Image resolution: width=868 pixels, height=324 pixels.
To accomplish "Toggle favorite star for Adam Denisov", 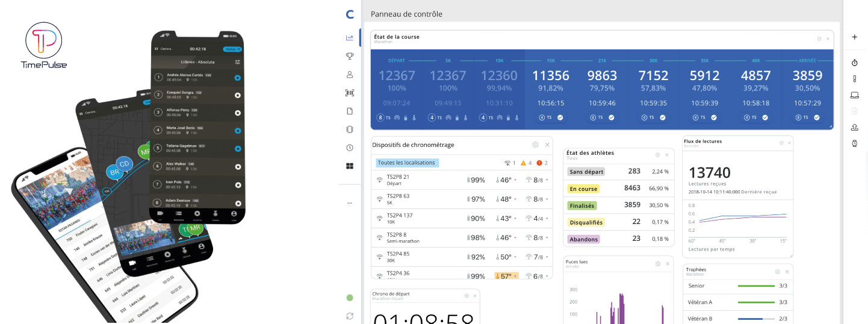I will coord(237,203).
